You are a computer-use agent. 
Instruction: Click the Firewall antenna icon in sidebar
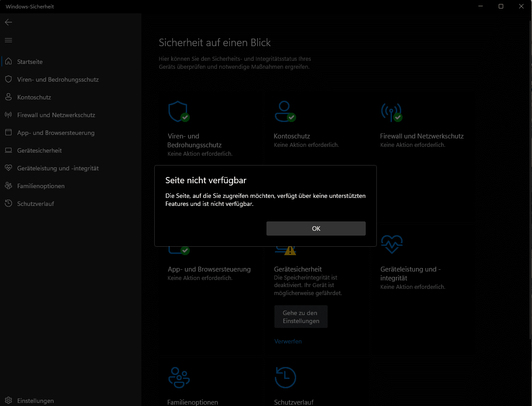8,114
